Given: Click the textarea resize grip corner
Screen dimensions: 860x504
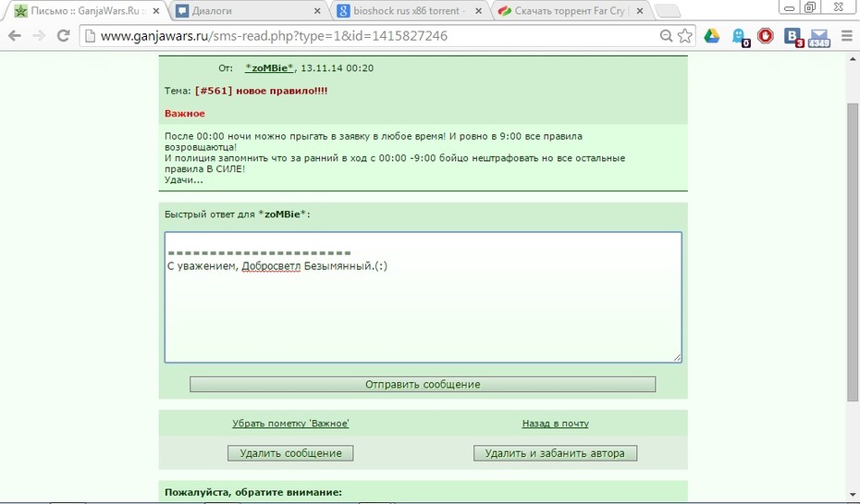Looking at the screenshot, I should click(677, 358).
